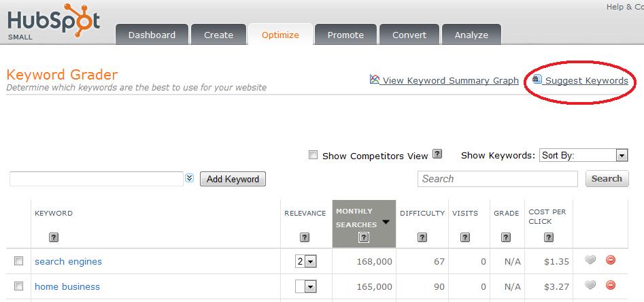This screenshot has width=644, height=302.
Task: Click the difficulty value 67
Action: (439, 262)
